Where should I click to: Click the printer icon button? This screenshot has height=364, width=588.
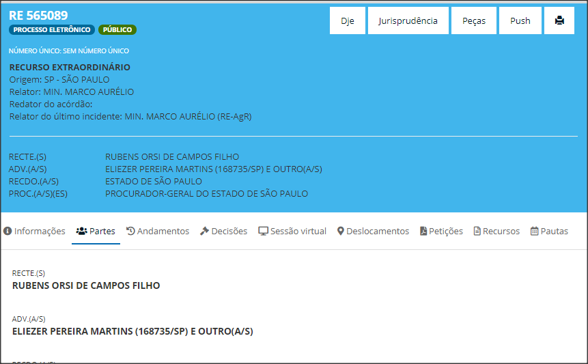click(x=559, y=20)
